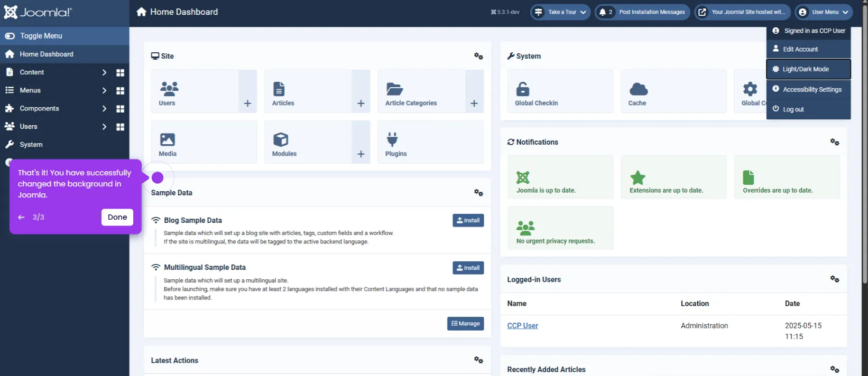Open the Cache tile
Image resolution: width=868 pixels, height=376 pixels.
[x=673, y=91]
